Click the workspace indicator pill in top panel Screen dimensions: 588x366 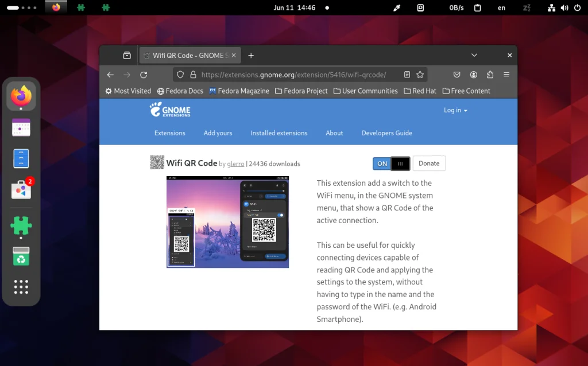[x=13, y=7]
